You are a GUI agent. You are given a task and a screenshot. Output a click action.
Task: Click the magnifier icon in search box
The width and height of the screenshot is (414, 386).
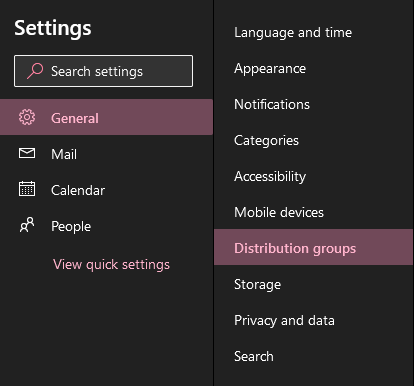click(35, 71)
